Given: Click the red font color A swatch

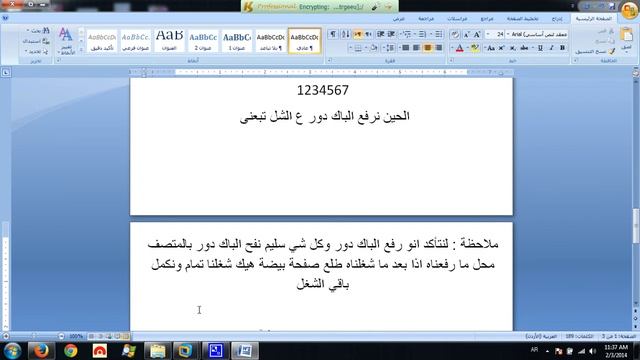Looking at the screenshot, I should (459, 48).
